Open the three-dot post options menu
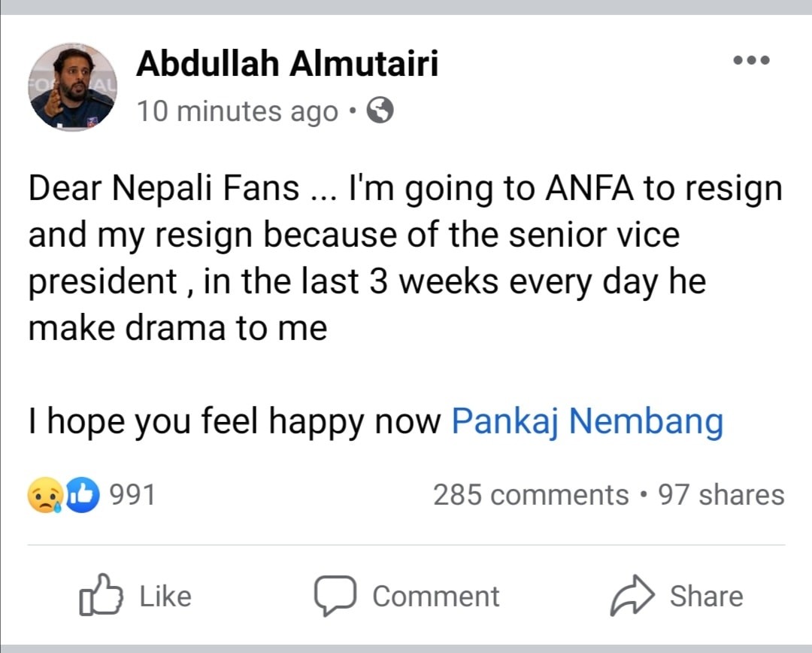This screenshot has width=812, height=653. (752, 60)
